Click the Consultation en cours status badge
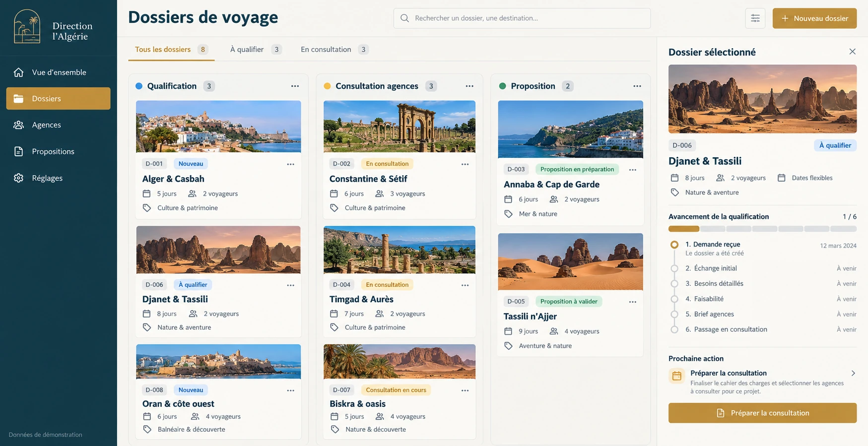The height and width of the screenshot is (446, 868). point(396,390)
